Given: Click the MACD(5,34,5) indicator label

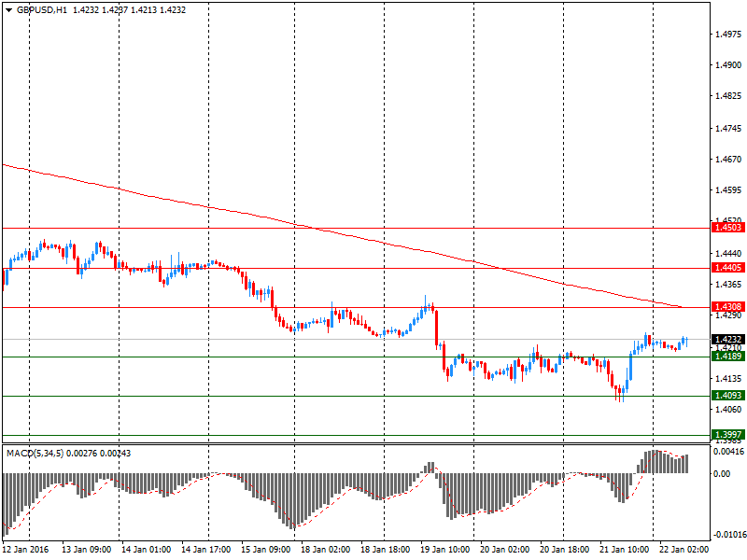Looking at the screenshot, I should (35, 454).
